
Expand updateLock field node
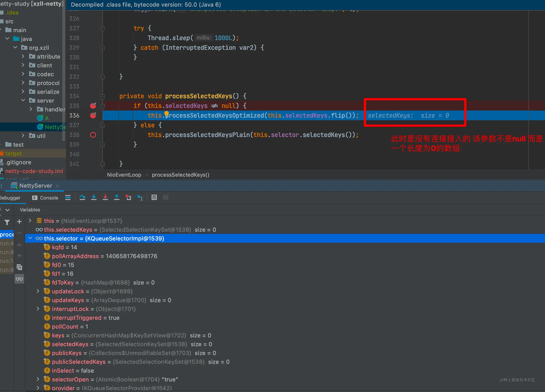coord(38,291)
